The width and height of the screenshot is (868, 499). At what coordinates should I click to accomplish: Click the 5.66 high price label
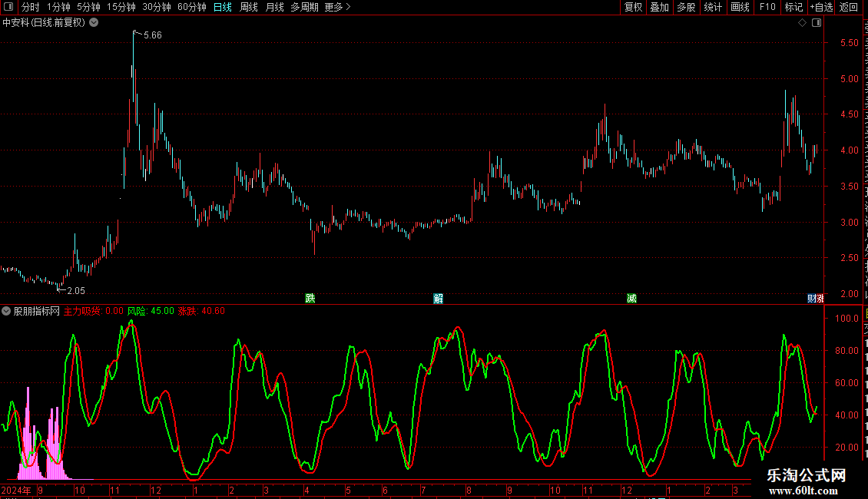tap(153, 35)
